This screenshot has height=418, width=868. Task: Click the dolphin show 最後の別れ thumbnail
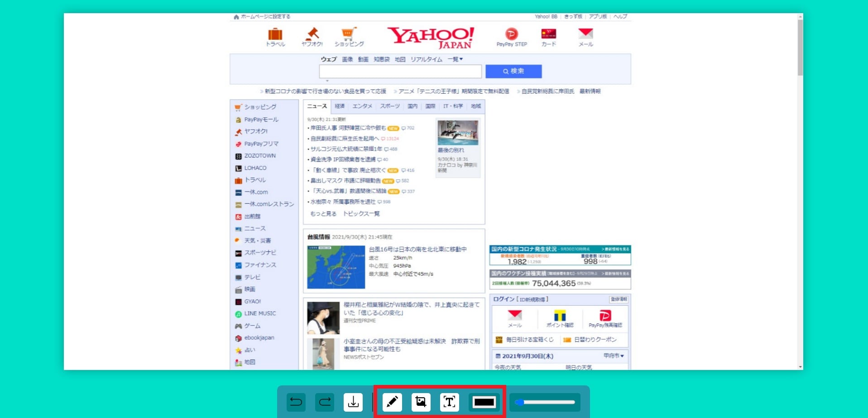coord(458,133)
